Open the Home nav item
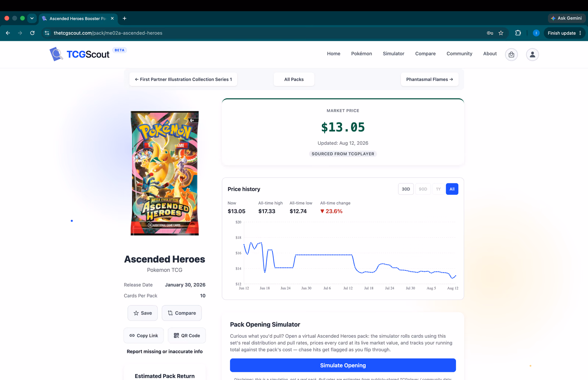Viewport: 588px width, 380px height. [x=334, y=54]
